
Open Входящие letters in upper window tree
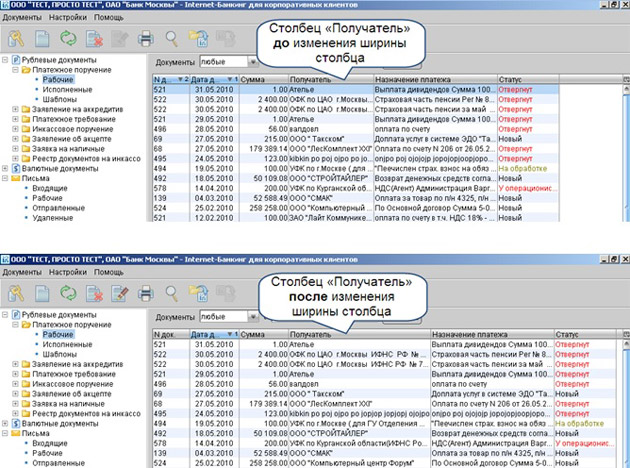(x=50, y=188)
